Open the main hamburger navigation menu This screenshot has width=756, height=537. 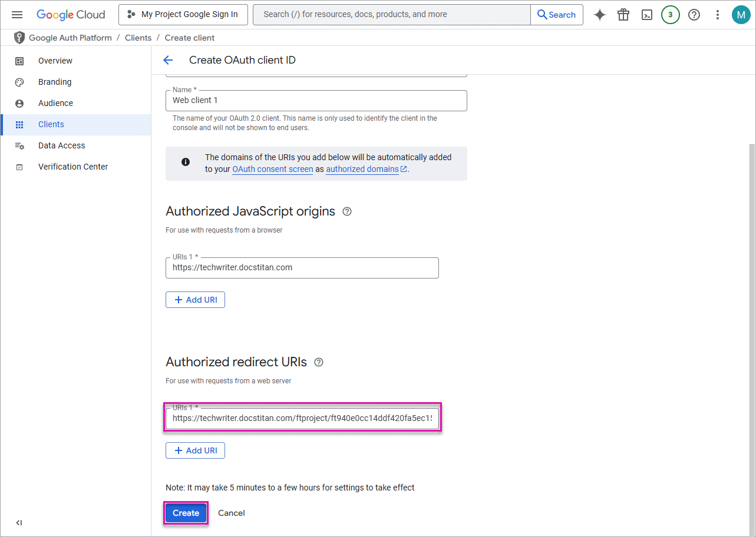(17, 15)
